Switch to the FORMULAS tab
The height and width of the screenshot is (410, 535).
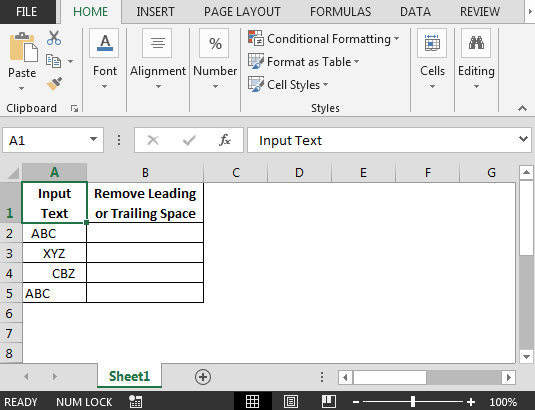(340, 12)
